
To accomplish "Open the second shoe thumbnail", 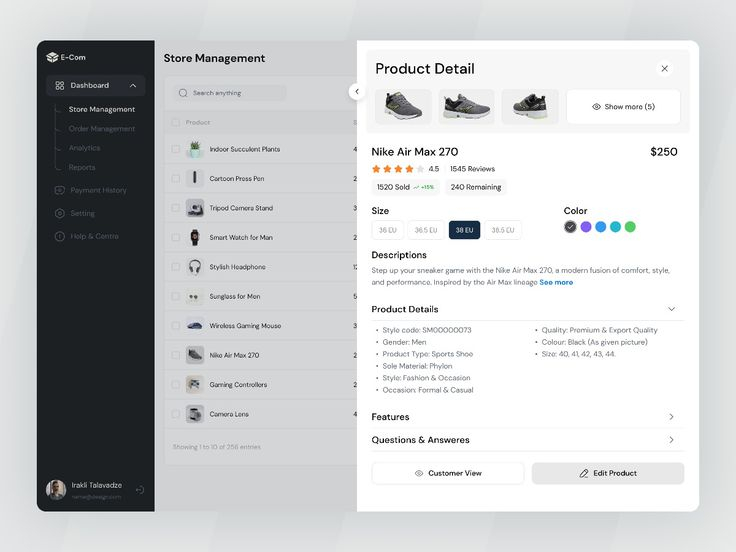I will (x=467, y=107).
